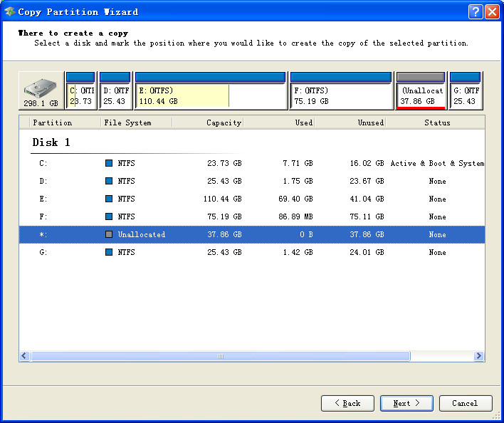The width and height of the screenshot is (504, 423).
Task: Select the C: partition block in disk map
Action: click(80, 91)
